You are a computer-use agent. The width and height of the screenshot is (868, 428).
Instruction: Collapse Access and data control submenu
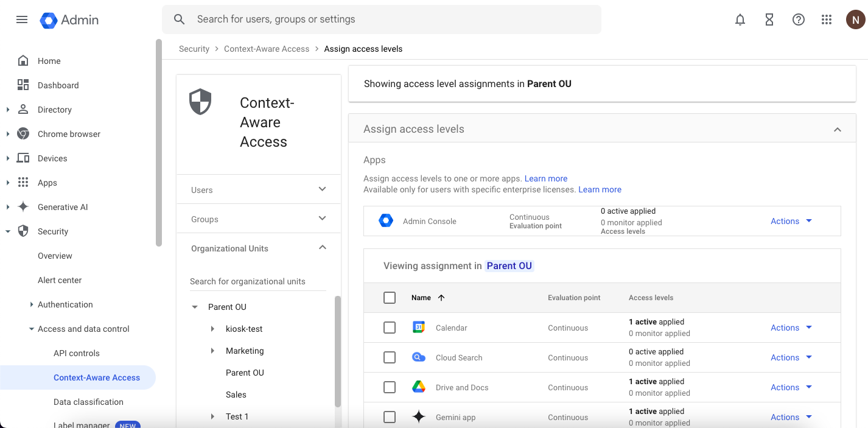tap(32, 329)
